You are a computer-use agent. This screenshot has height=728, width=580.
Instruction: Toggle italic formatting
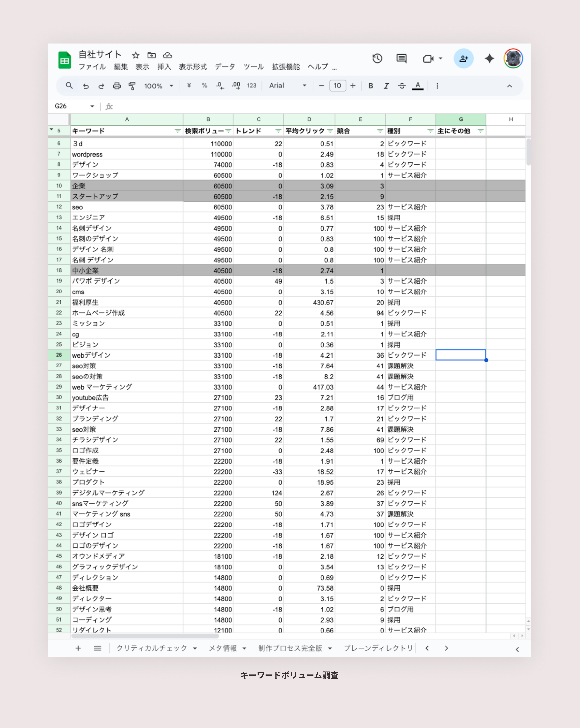[386, 86]
